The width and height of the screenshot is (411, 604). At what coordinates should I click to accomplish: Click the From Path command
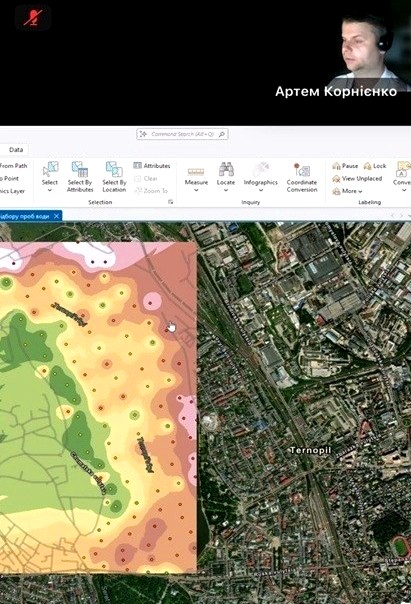point(13,166)
